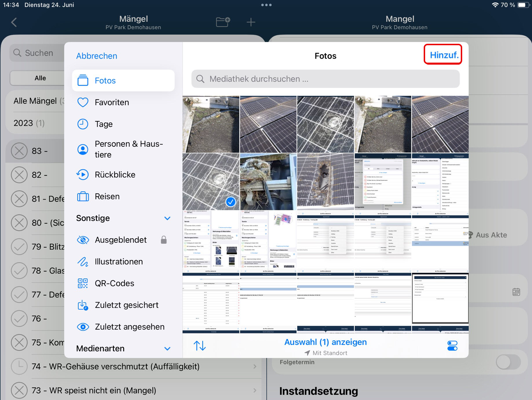Tap the lock icon beside Ausgeblendet

(164, 240)
